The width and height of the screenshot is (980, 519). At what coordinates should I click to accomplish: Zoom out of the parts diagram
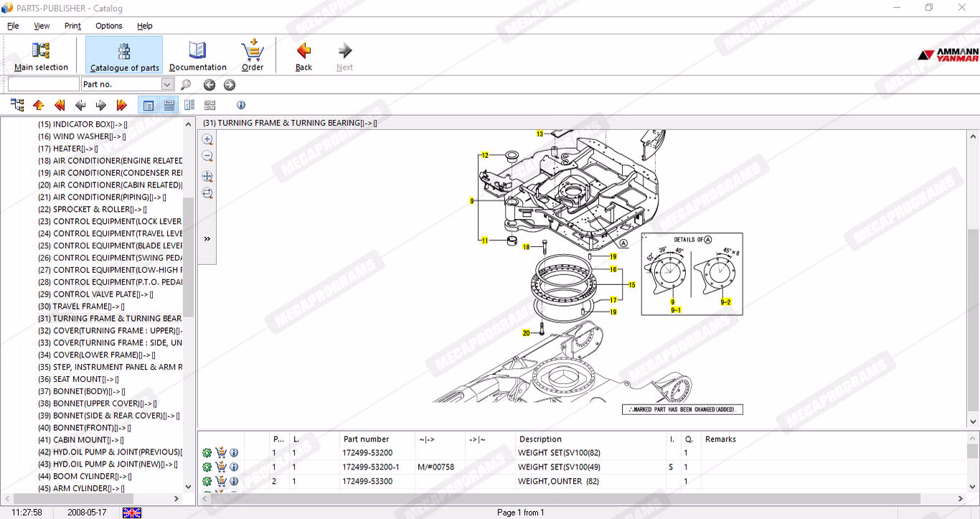point(207,156)
